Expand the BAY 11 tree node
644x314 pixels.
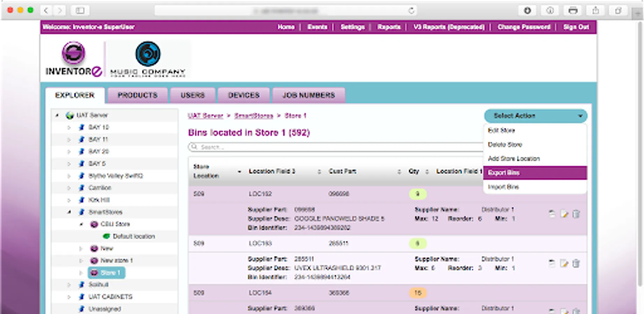[x=69, y=140]
